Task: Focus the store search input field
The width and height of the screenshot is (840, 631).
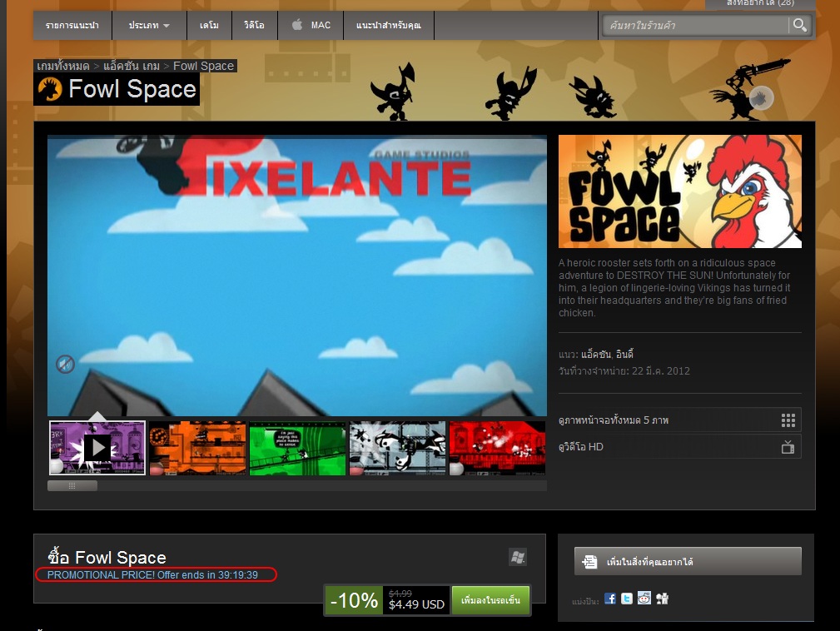Action: pos(697,25)
